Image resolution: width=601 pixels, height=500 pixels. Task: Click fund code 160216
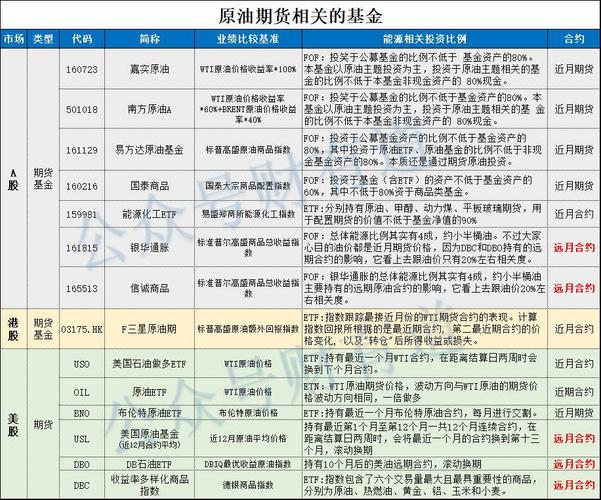click(x=82, y=186)
